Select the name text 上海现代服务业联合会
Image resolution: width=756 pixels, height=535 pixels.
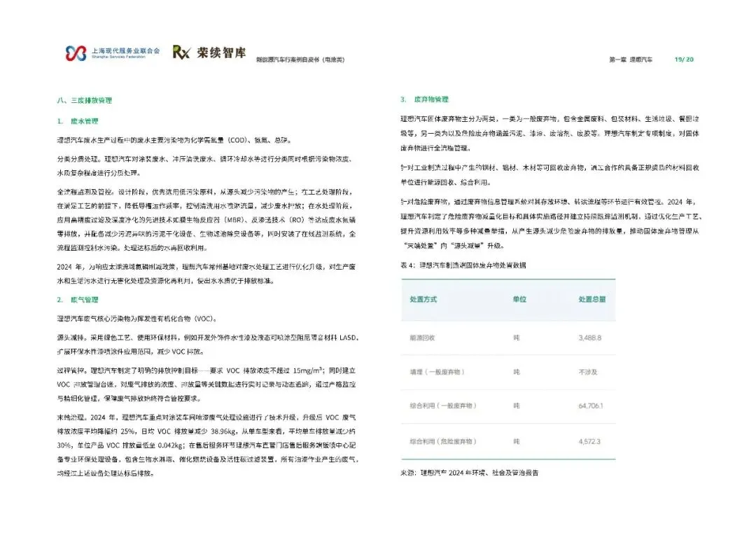tap(125, 50)
